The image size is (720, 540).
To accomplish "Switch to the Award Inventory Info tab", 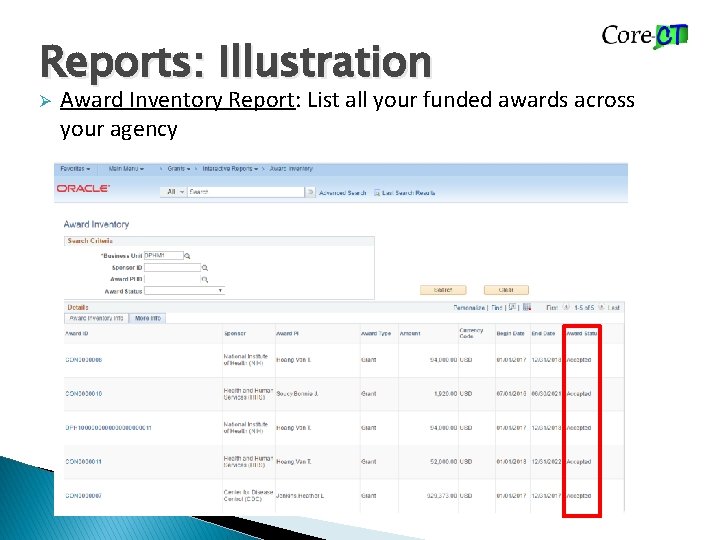I will coord(96,318).
